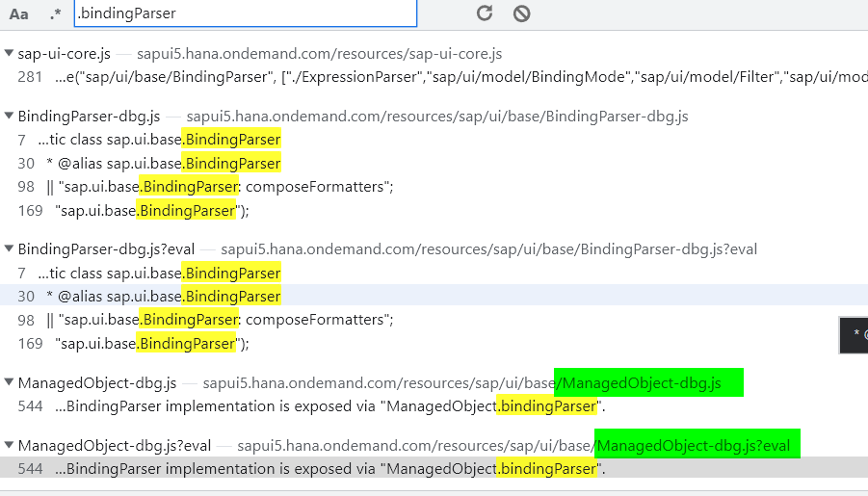
Task: Select the BindingParser-dbg.js?eval file name
Action: click(106, 249)
